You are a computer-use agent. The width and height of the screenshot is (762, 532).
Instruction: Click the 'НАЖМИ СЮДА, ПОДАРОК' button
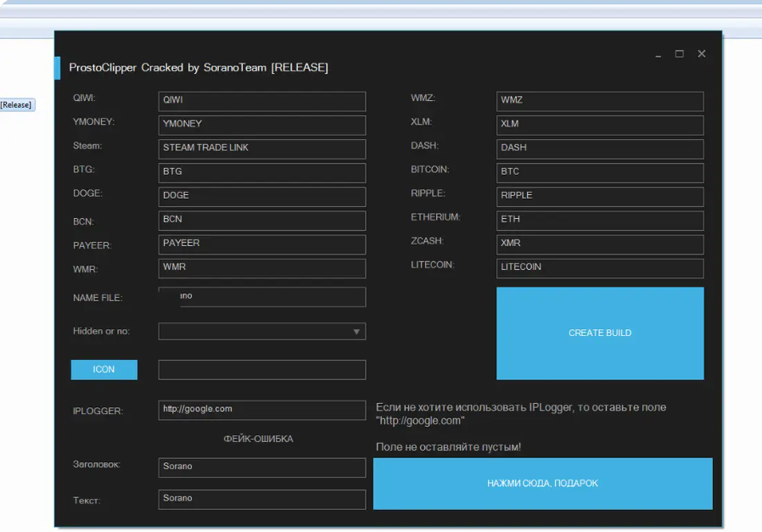point(542,484)
